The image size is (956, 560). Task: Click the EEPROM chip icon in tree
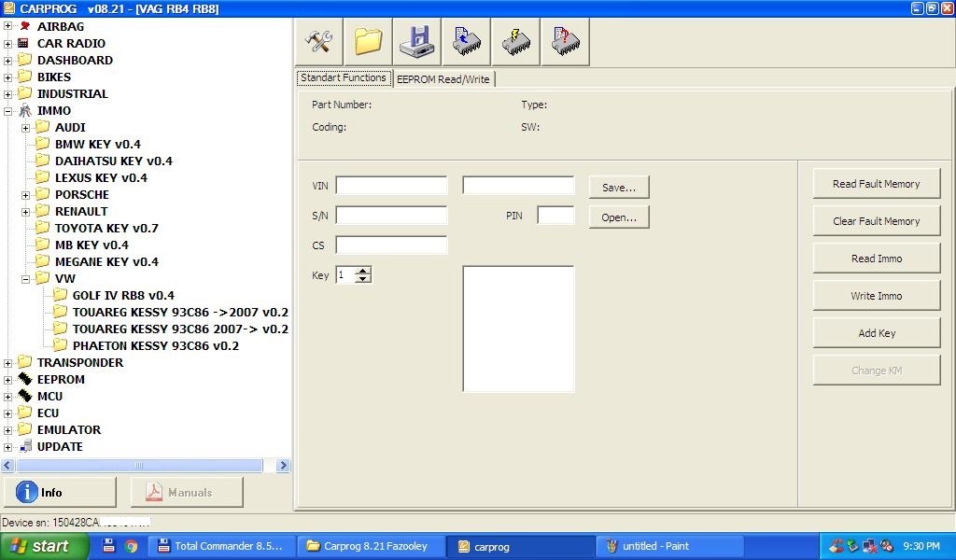pos(25,379)
